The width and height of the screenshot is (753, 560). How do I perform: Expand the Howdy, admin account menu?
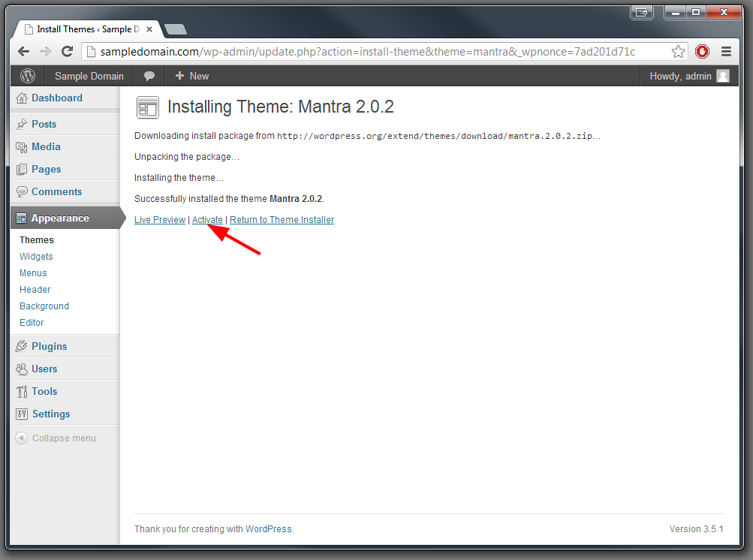click(680, 76)
